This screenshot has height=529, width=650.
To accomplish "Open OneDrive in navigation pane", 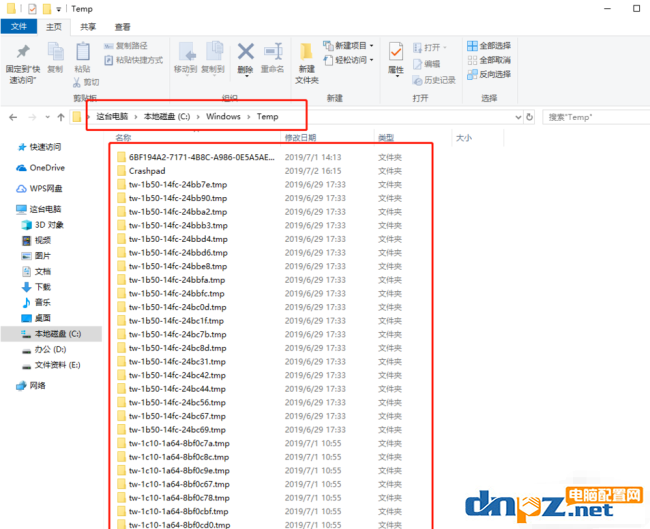I will coord(41,167).
